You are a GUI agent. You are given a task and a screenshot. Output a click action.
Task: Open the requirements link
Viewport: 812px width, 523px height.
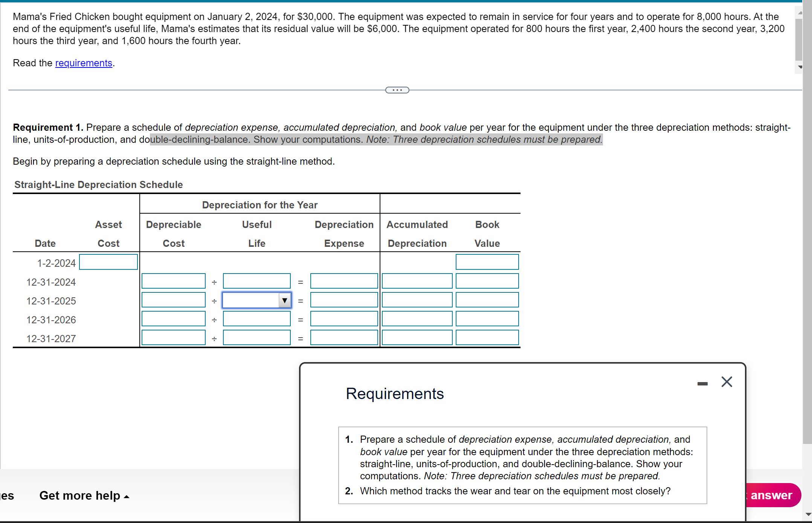tap(84, 63)
